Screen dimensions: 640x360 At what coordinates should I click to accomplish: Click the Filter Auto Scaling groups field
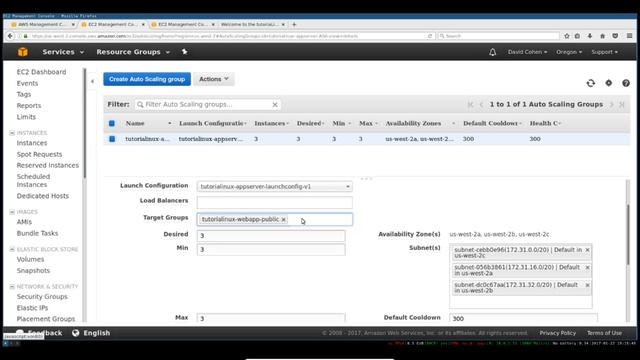tap(208, 104)
